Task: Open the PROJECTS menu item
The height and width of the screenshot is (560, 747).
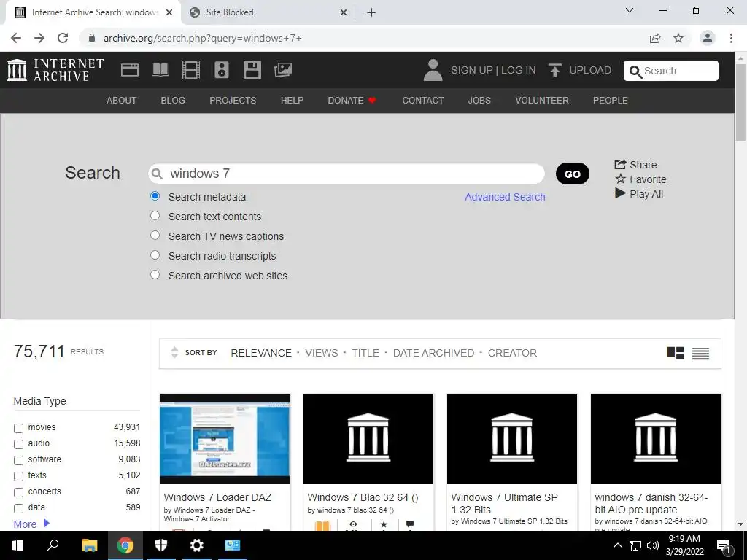Action: click(x=233, y=101)
